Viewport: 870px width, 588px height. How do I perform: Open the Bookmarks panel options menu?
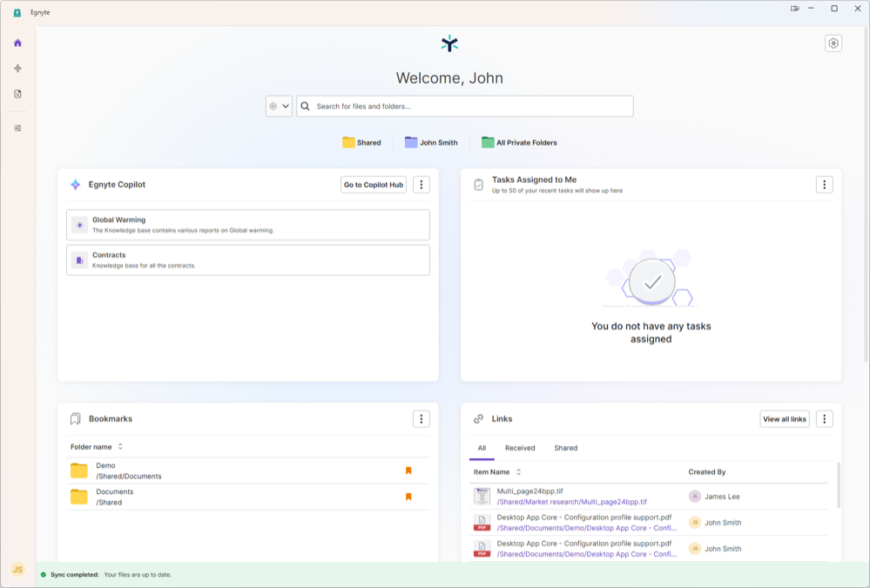click(x=422, y=419)
